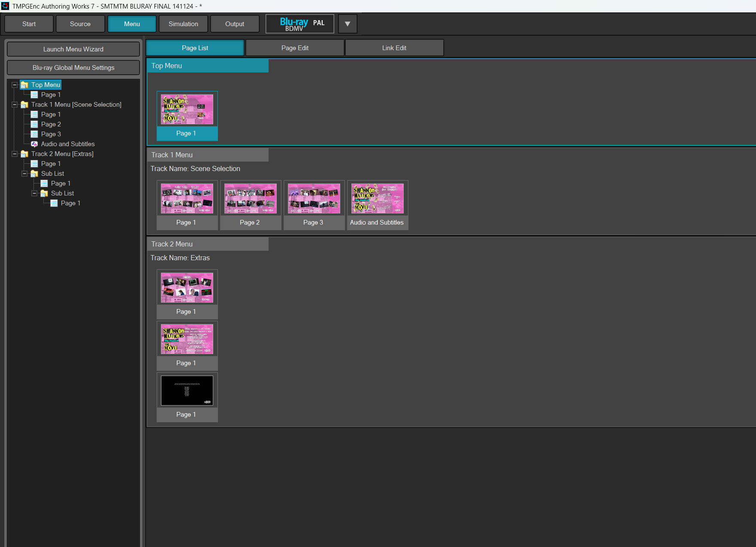Collapse the Track 2 Menu tree node
Viewport: 756px width, 547px height.
tap(15, 154)
